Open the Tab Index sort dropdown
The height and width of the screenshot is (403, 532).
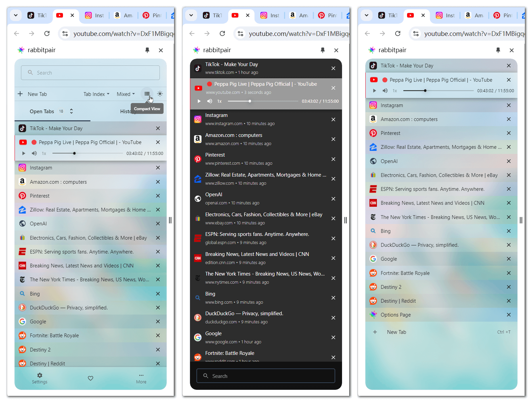(97, 94)
